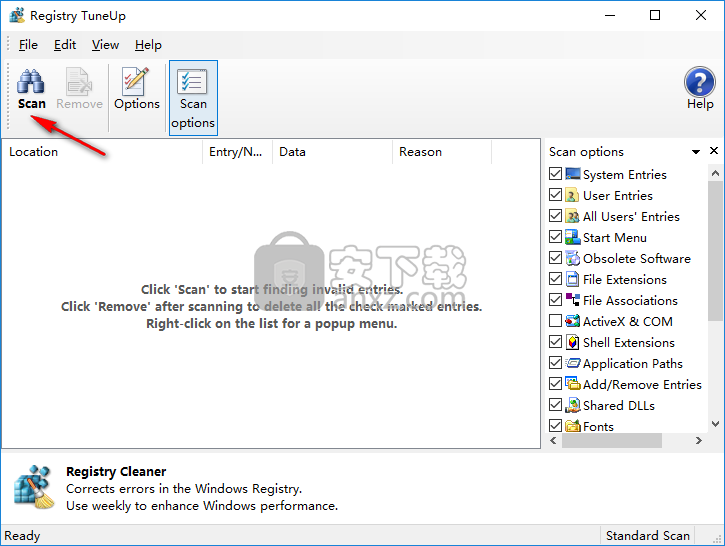The width and height of the screenshot is (725, 546).
Task: Click the Start Menu icon
Action: 572,237
